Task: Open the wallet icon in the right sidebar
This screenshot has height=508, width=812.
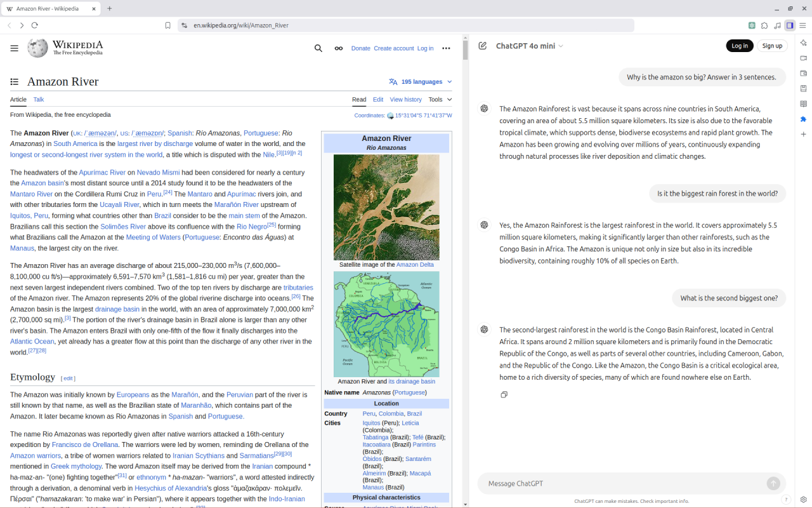Action: (803, 73)
